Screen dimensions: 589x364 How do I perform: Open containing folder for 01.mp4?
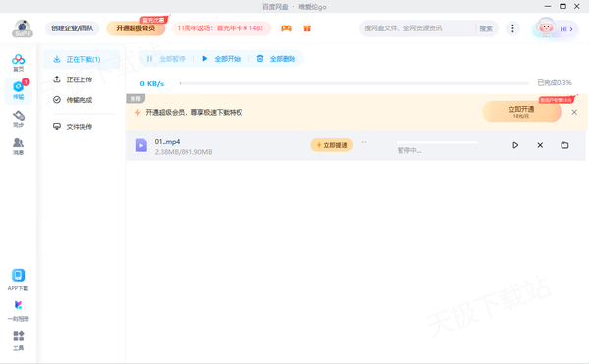(x=564, y=145)
